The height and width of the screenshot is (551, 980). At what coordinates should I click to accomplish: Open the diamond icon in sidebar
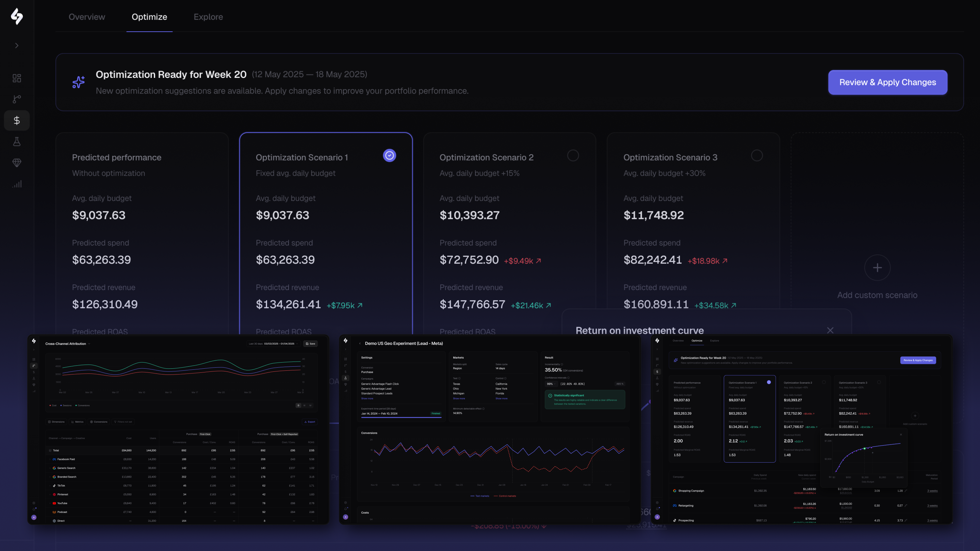17,163
